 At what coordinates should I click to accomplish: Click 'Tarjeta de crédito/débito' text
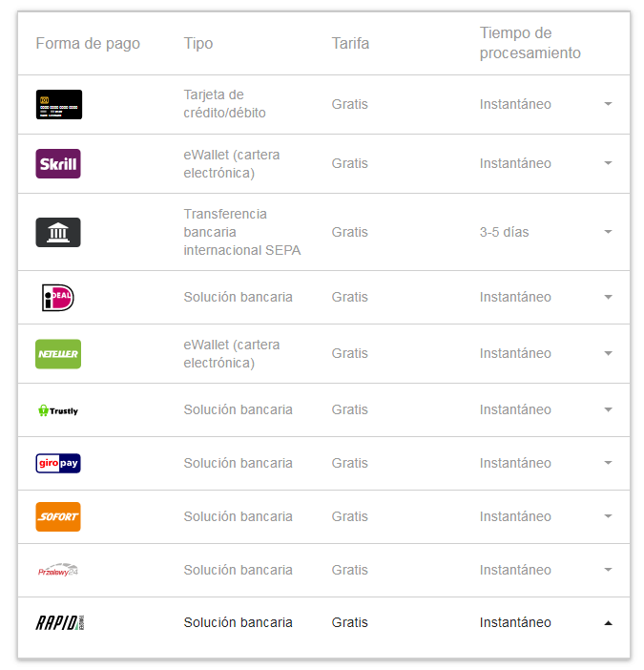pyautogui.click(x=224, y=104)
